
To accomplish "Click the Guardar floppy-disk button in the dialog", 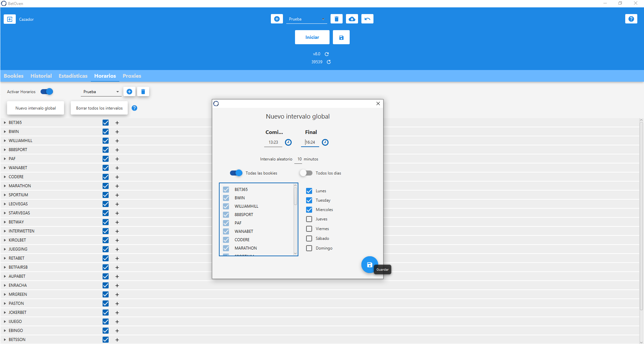I will pyautogui.click(x=369, y=265).
